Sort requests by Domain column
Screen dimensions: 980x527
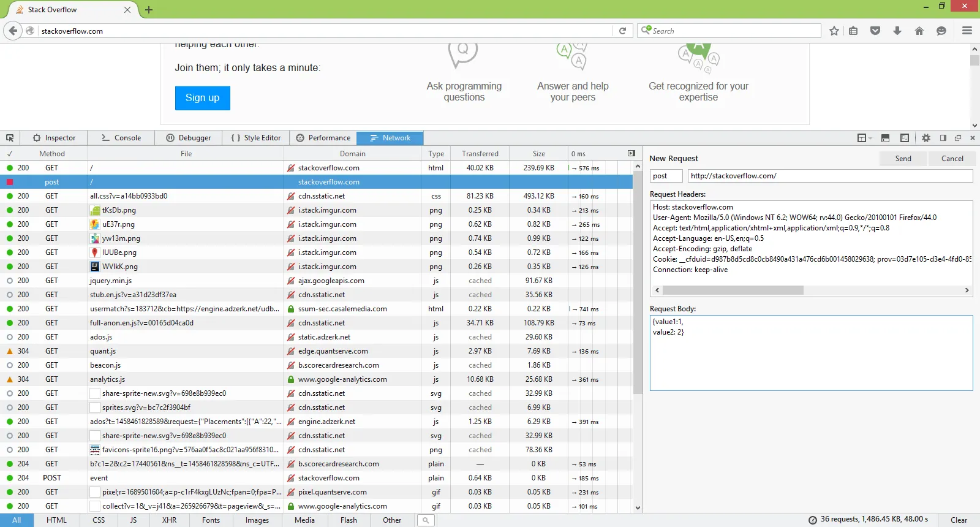coord(353,154)
